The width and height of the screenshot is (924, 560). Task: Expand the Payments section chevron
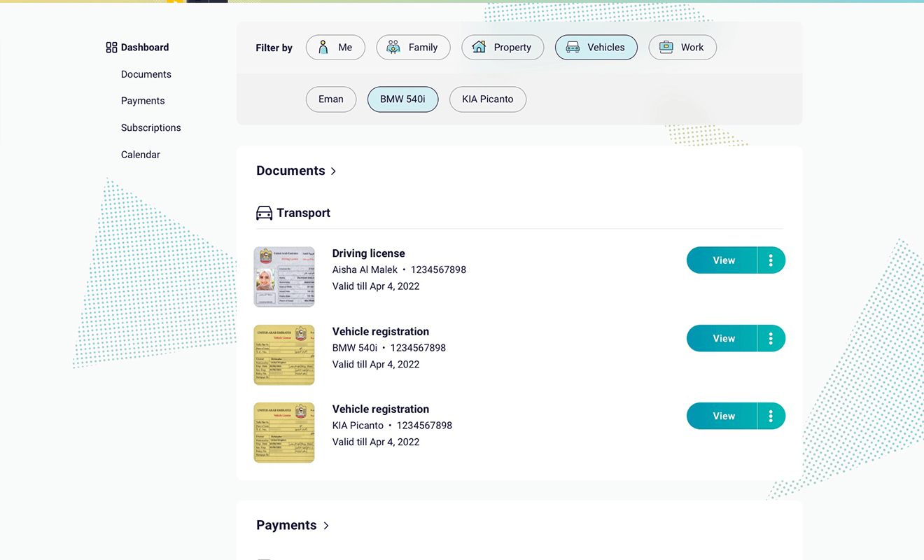326,526
